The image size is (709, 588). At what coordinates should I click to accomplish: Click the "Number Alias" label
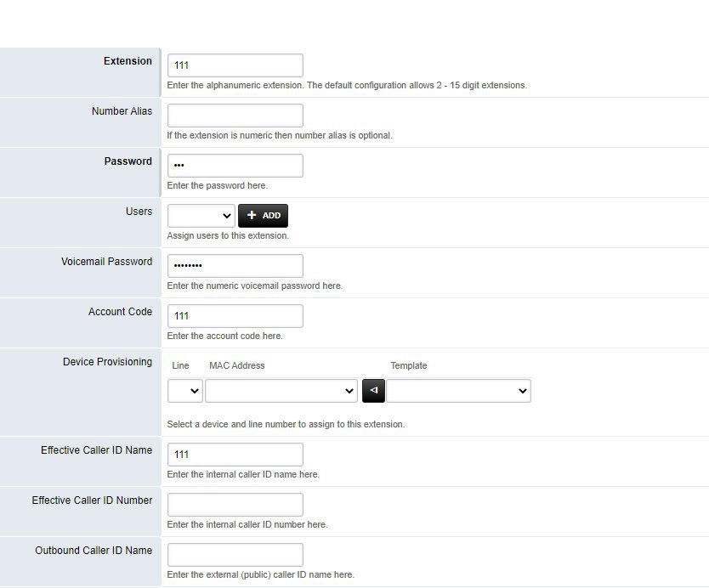[122, 111]
